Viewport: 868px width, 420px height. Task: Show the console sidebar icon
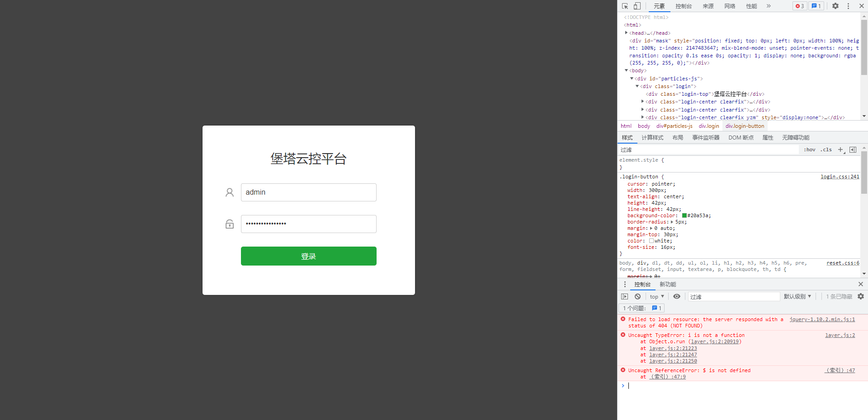624,296
